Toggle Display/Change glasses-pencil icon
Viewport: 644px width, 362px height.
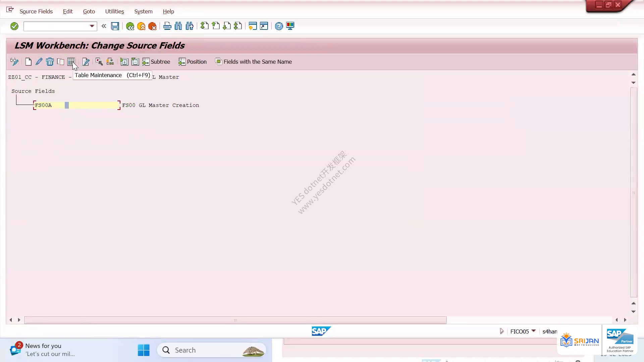click(14, 62)
